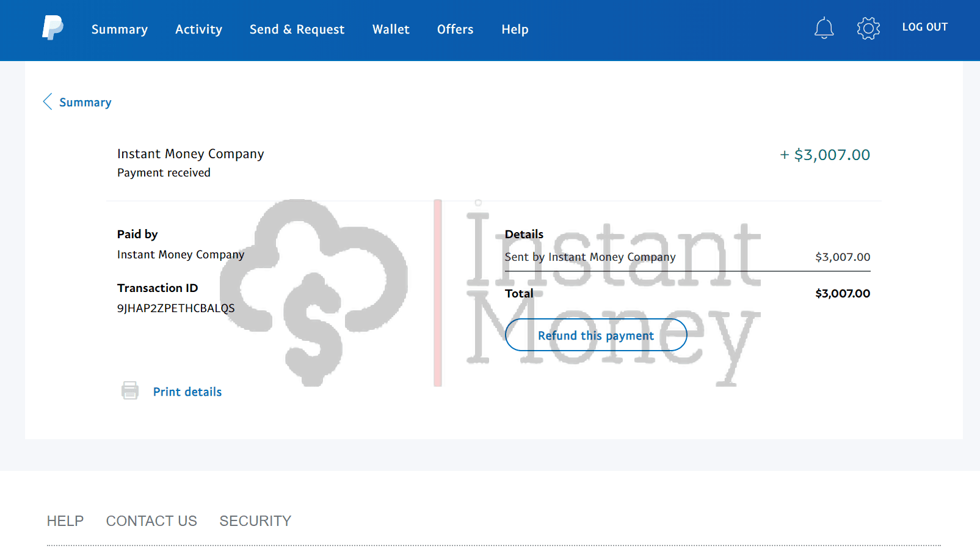The height and width of the screenshot is (551, 980).
Task: Open the Summary tab in top navigation
Action: [120, 29]
